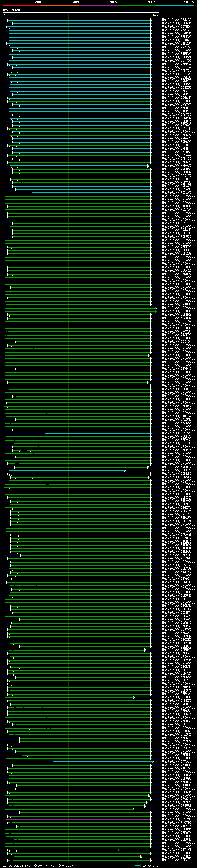Click the green ~80% identity legend segment
The image size is (197, 868).
[x=137, y=6]
